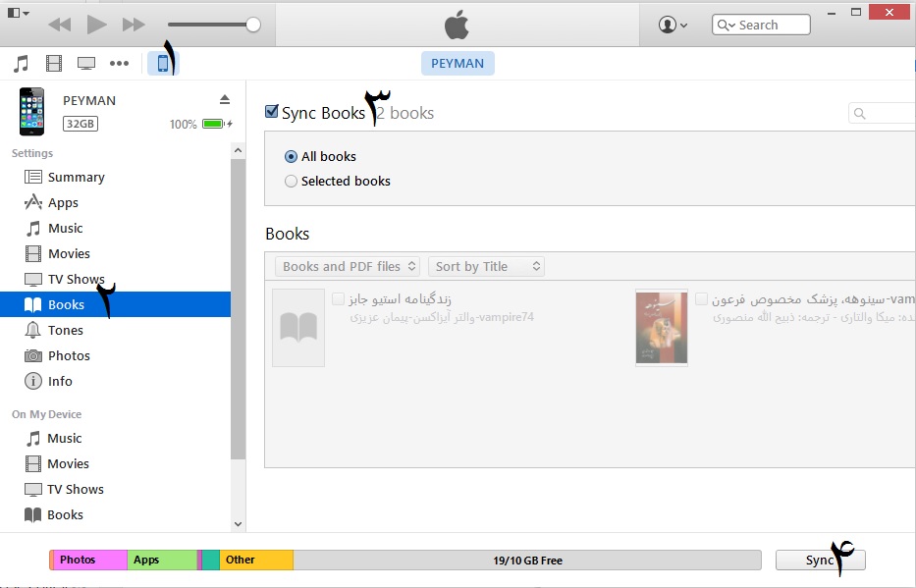Open the Sort by Title dropdown

click(x=486, y=266)
